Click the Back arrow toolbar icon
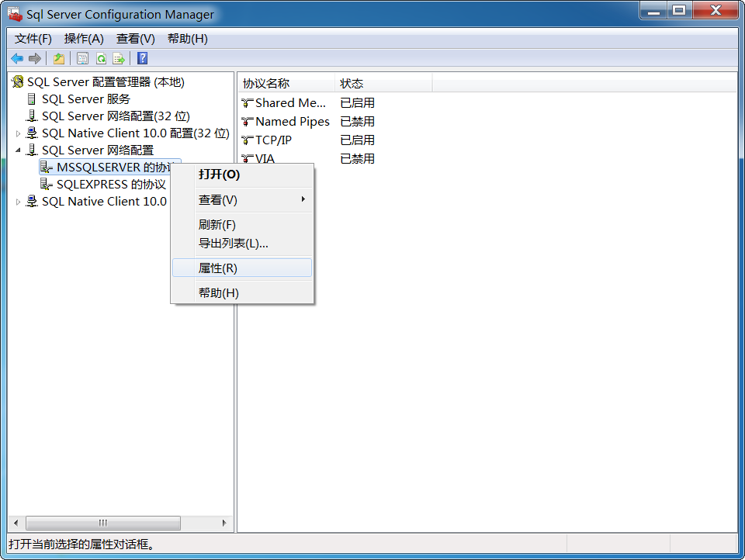The image size is (745, 560). [x=17, y=58]
